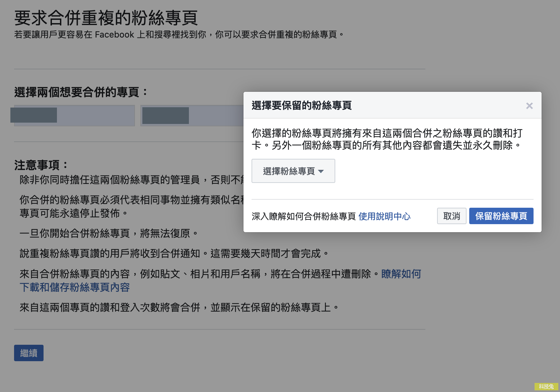Click the 選擇兩個想要合併的專頁 label

(81, 92)
